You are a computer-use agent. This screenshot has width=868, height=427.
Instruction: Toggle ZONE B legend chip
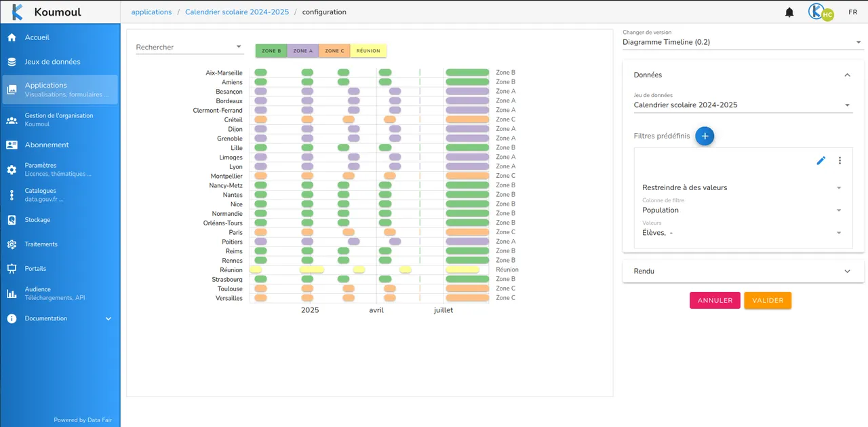coord(271,51)
